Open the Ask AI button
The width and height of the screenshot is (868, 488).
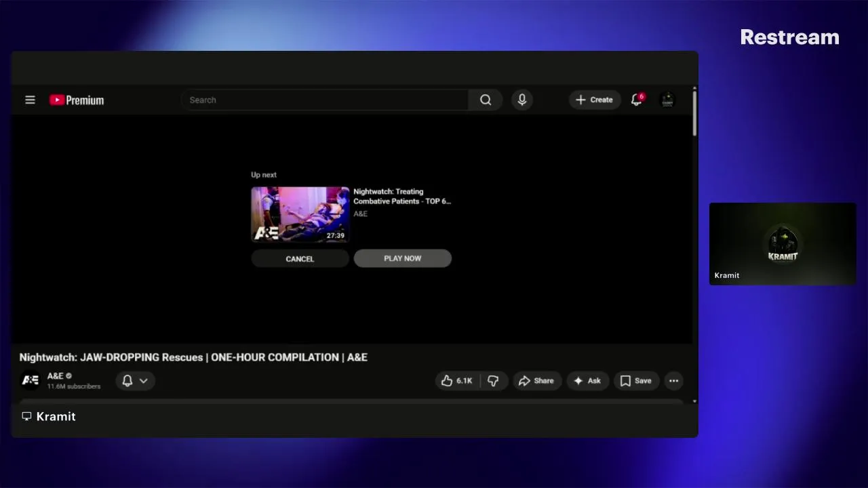click(588, 381)
